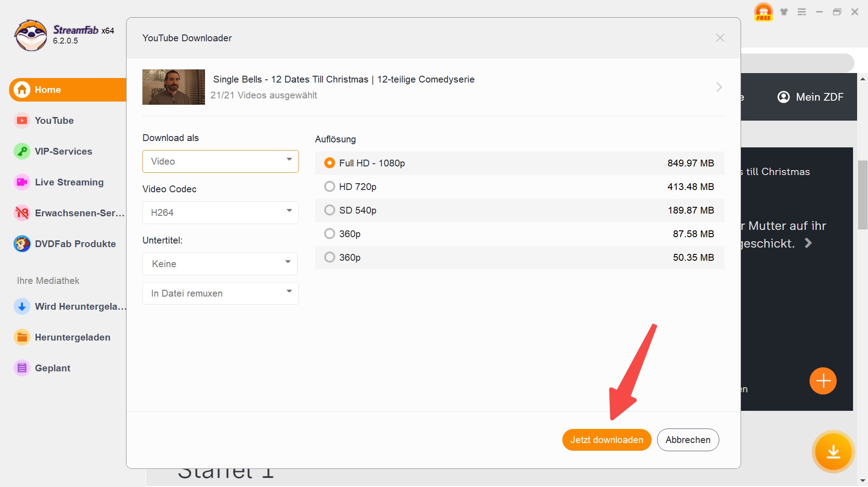Image resolution: width=868 pixels, height=487 pixels.
Task: Click the free gift shop icon
Action: 764,12
